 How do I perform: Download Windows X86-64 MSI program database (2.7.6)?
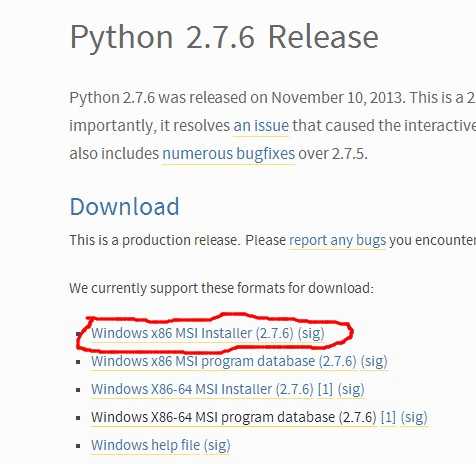(x=234, y=417)
